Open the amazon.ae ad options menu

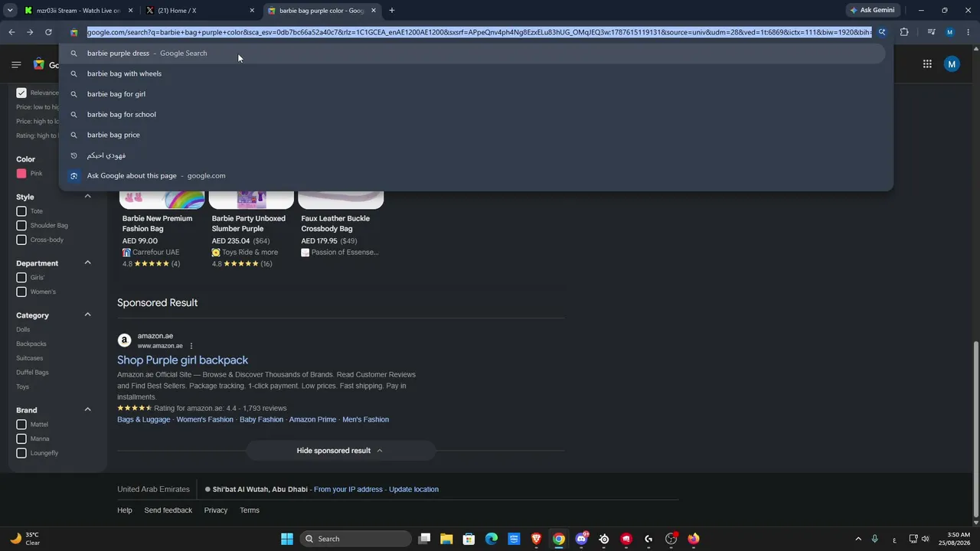point(191,346)
